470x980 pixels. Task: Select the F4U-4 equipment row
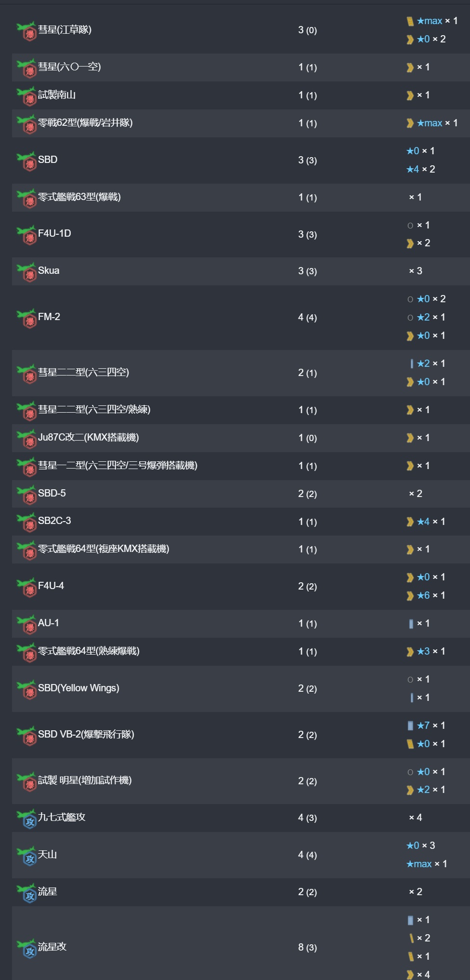pos(241,587)
